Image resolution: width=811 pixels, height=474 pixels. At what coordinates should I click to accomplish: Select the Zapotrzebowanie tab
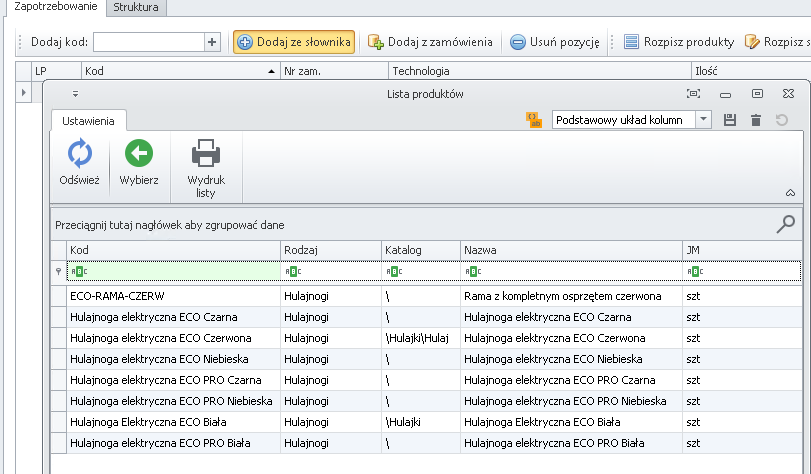point(55,7)
